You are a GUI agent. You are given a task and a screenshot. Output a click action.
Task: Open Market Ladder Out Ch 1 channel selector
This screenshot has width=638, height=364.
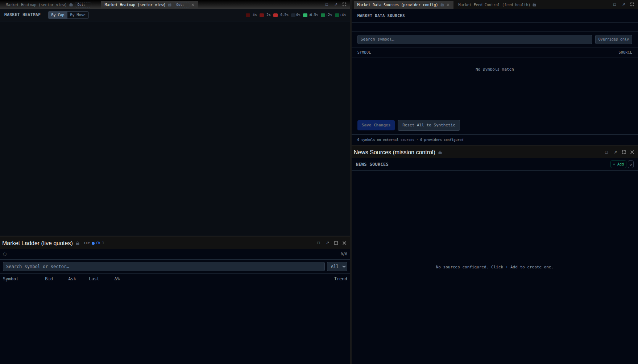(x=94, y=243)
